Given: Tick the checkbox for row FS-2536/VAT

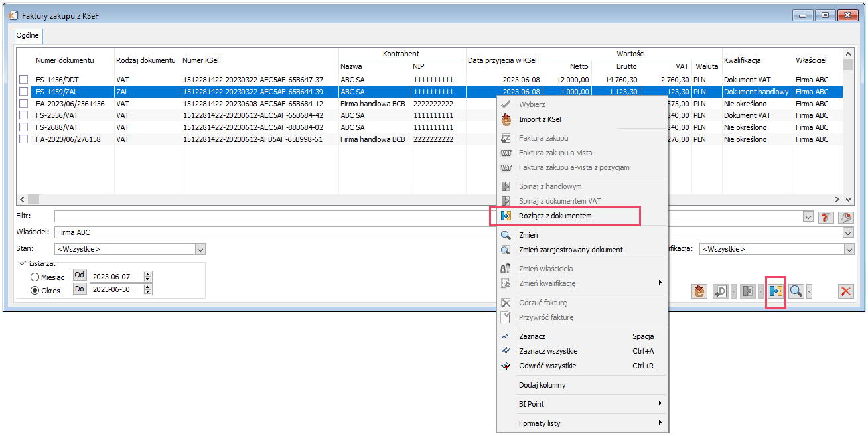Looking at the screenshot, I should pyautogui.click(x=23, y=115).
